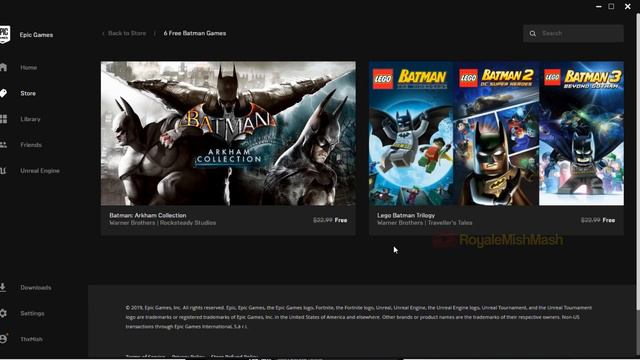Focus the Search input field
The height and width of the screenshot is (360, 640).
tap(573, 33)
